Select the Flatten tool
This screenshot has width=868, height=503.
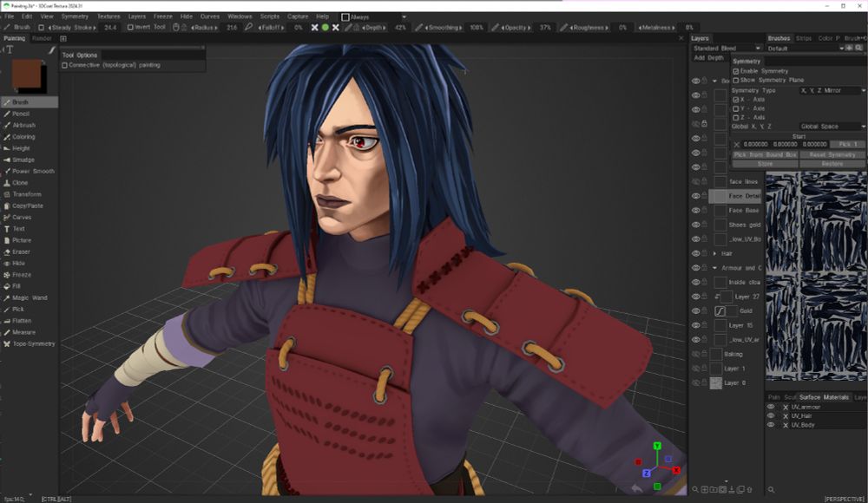(x=29, y=321)
